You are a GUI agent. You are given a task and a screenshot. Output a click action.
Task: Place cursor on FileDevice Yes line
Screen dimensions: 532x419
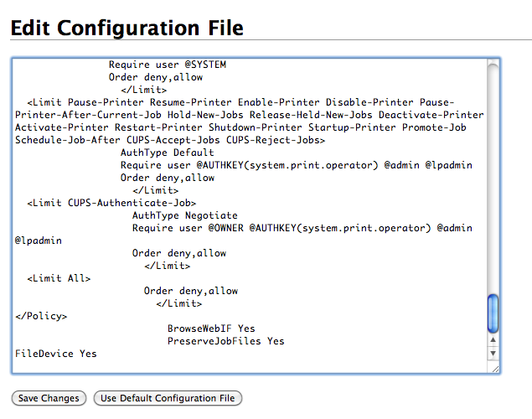[x=56, y=354]
